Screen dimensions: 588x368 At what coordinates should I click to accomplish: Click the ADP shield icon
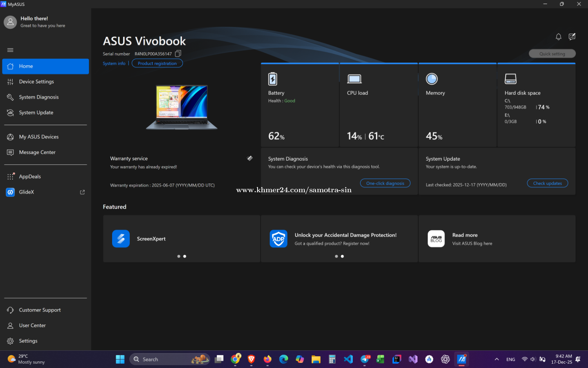(x=278, y=239)
